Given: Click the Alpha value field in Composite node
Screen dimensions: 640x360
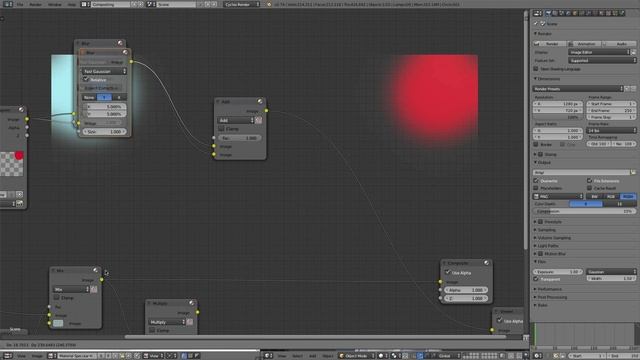Looking at the screenshot, I should click(466, 290).
